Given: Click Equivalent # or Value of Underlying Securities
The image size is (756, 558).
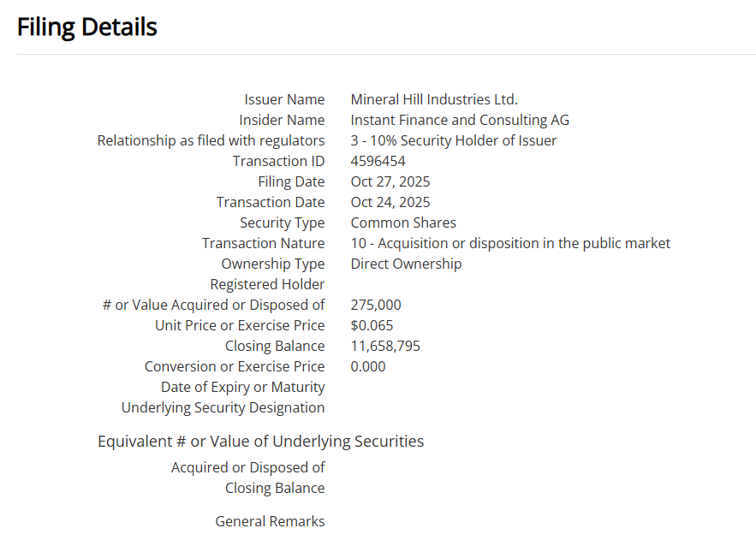Looking at the screenshot, I should coord(260,442).
